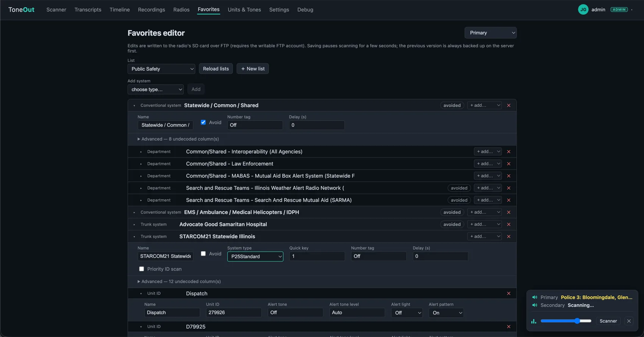This screenshot has height=337, width=644.
Task: Open add dropdown for MABAS department
Action: click(488, 176)
